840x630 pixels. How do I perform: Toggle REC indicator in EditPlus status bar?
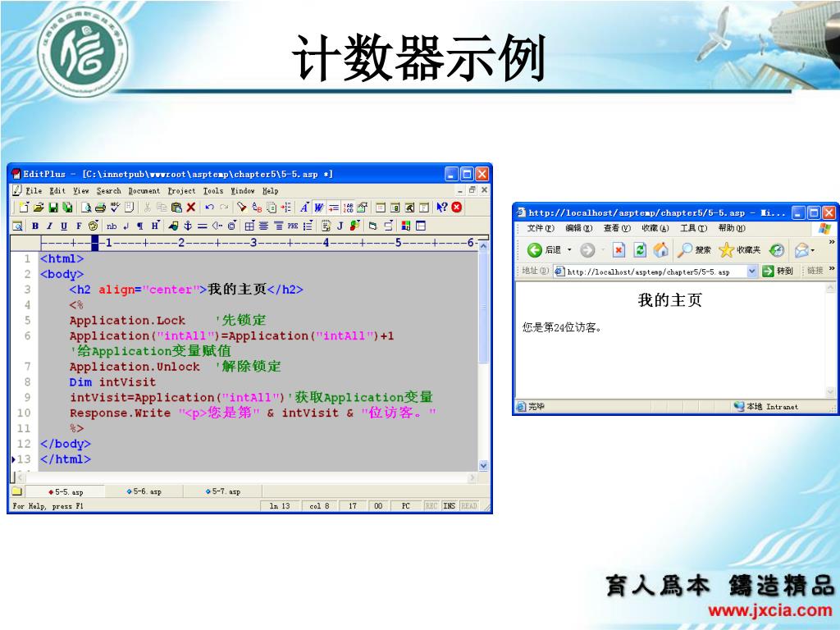click(x=431, y=505)
